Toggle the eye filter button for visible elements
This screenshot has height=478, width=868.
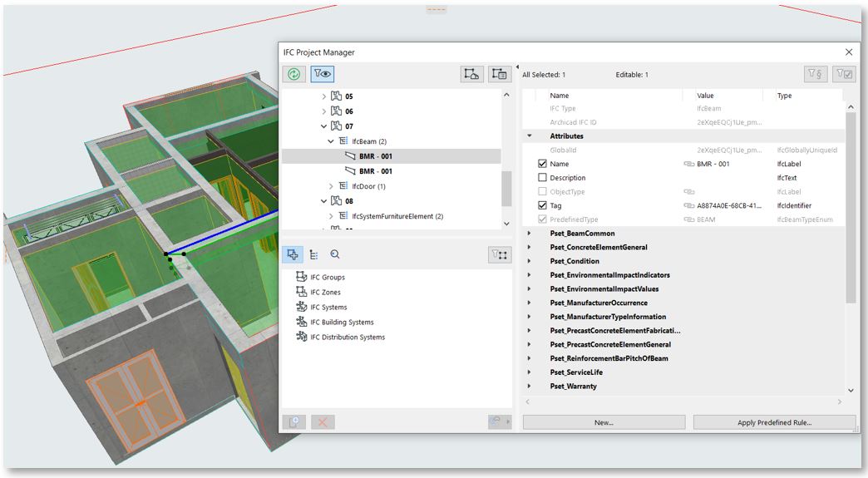[x=323, y=74]
